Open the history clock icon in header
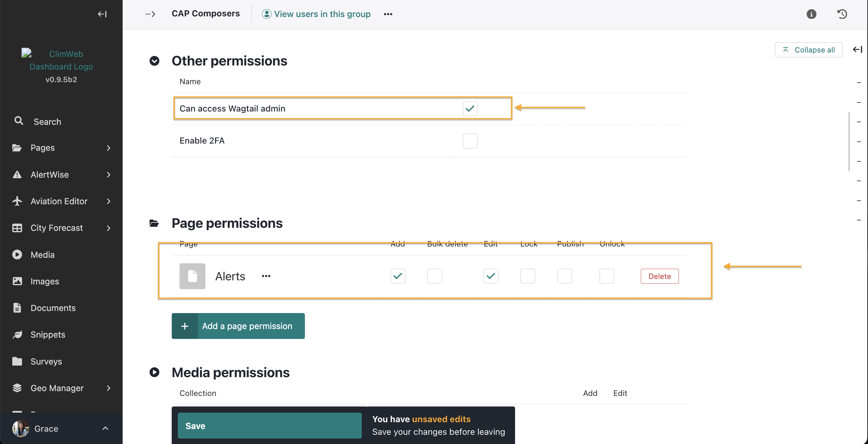 coord(842,14)
